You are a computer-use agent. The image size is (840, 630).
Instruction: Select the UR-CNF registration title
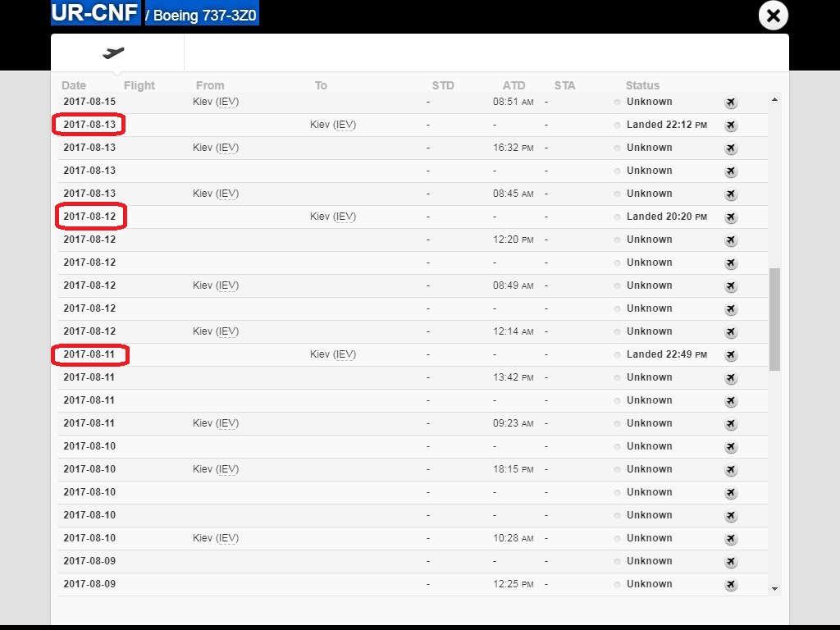95,12
